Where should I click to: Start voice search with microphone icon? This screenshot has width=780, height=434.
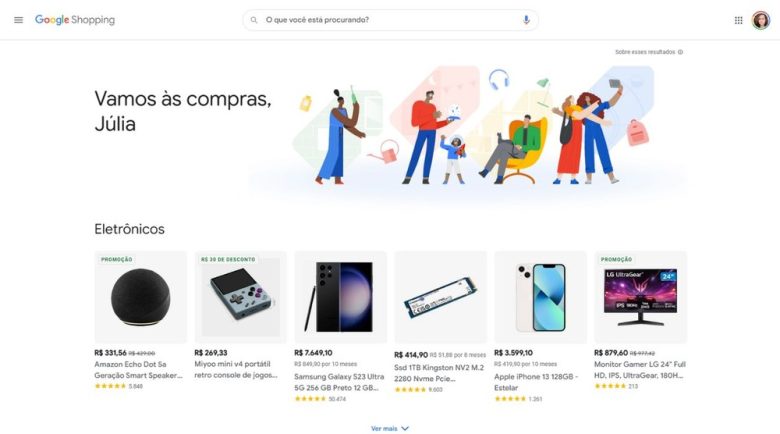(526, 20)
